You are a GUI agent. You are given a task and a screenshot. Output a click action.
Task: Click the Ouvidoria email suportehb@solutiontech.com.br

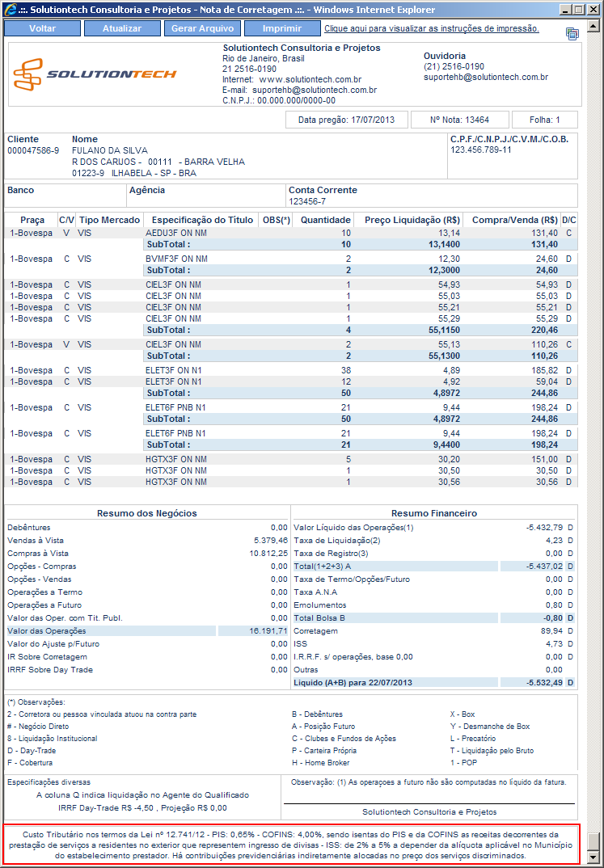[486, 77]
